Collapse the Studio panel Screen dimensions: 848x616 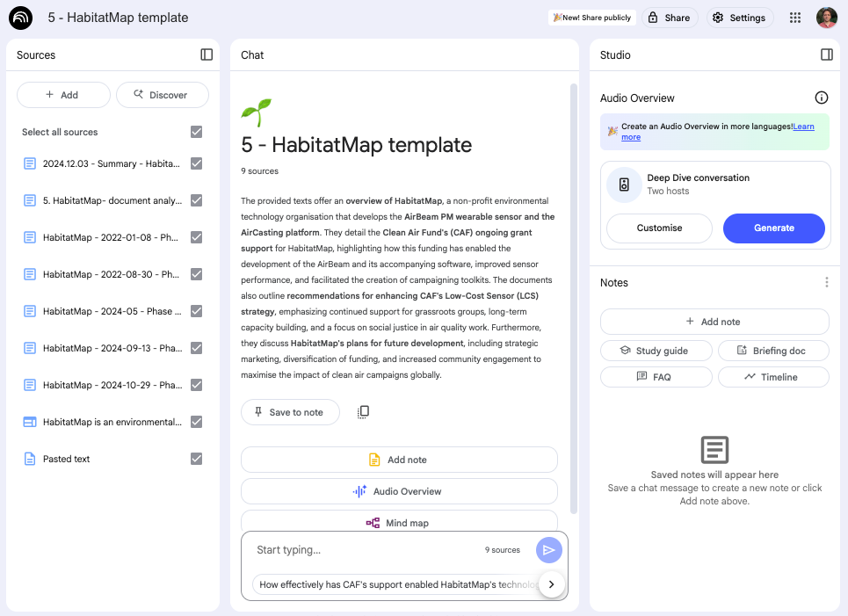826,54
